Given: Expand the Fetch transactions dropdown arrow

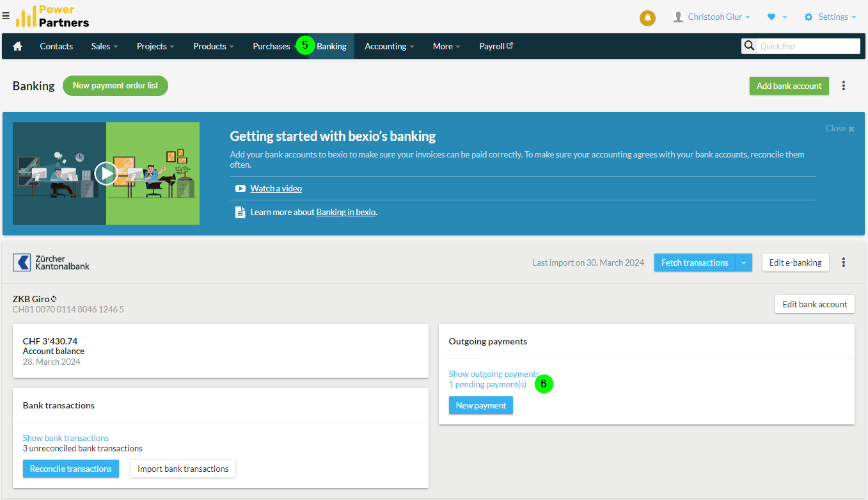Looking at the screenshot, I should 744,262.
